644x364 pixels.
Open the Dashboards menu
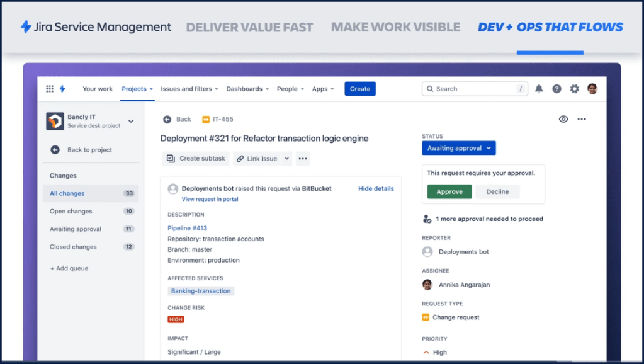coord(247,89)
